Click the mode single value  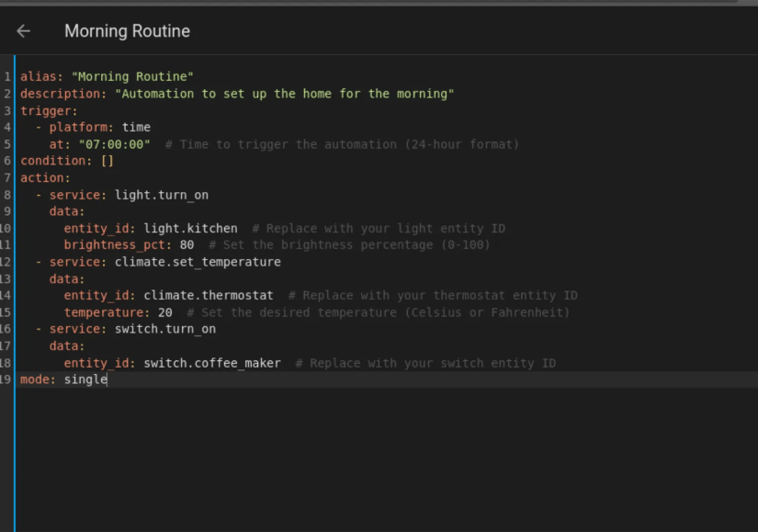[x=85, y=379]
